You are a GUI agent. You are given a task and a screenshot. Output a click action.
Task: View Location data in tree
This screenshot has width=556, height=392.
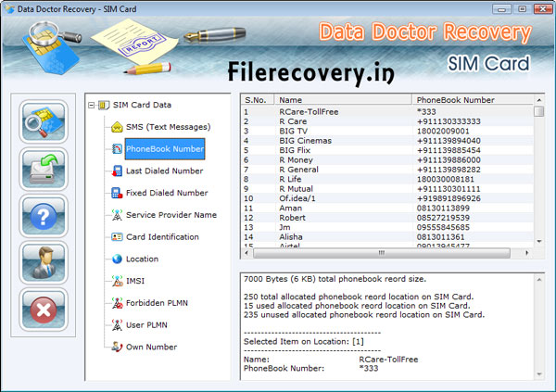coord(142,259)
